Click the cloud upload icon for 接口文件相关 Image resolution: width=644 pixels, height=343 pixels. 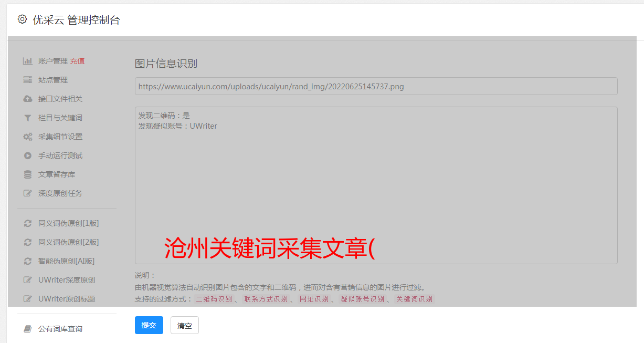pos(28,99)
